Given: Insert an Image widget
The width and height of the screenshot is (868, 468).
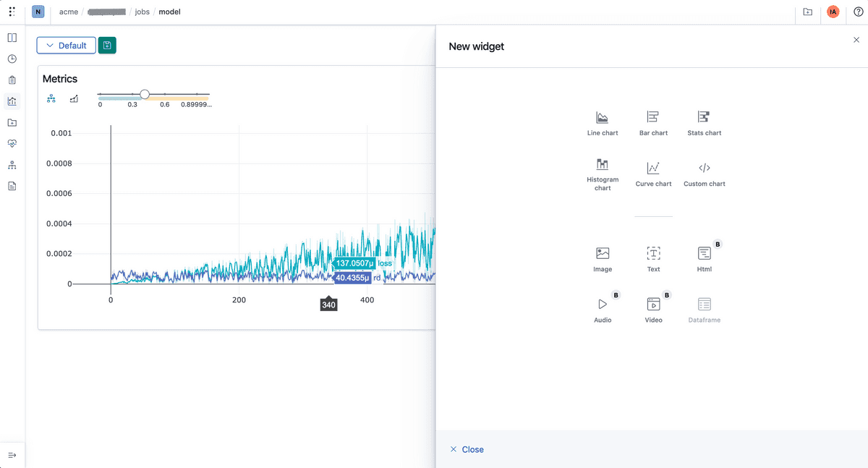Looking at the screenshot, I should [603, 260].
